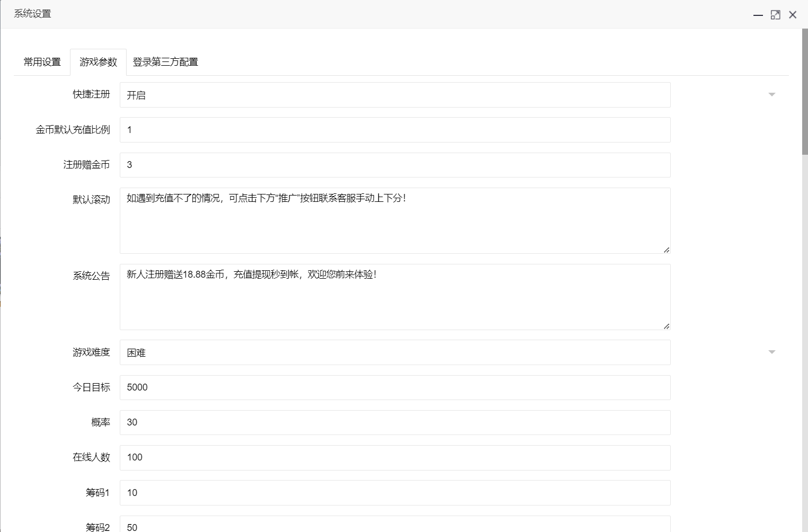Viewport: 808px width, 532px height.
Task: Click the 系统公告 announcement text area
Action: click(395, 297)
